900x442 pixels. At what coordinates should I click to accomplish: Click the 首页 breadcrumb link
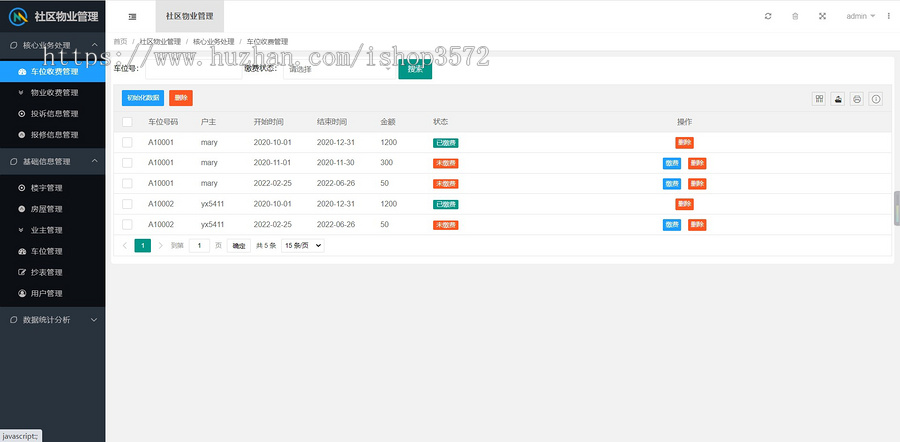(x=121, y=42)
